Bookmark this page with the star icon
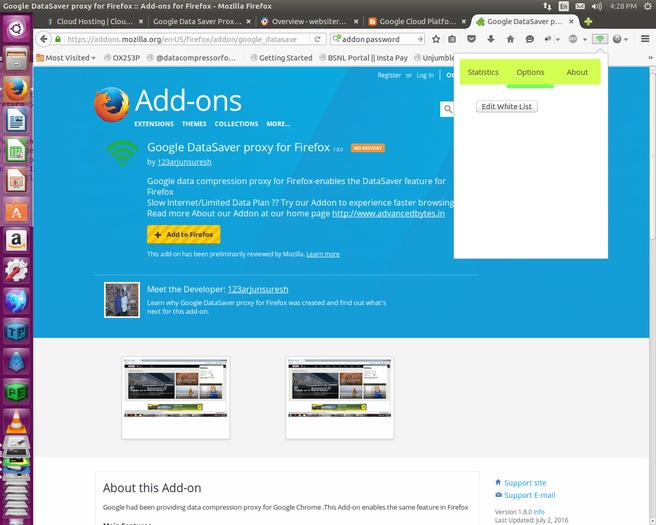 (436, 39)
